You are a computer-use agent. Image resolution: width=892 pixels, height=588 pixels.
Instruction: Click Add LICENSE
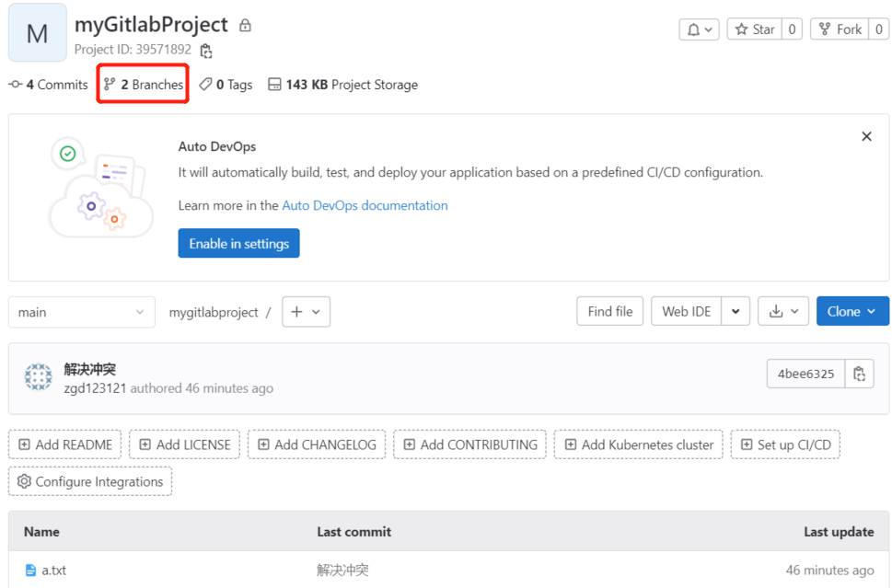click(184, 444)
